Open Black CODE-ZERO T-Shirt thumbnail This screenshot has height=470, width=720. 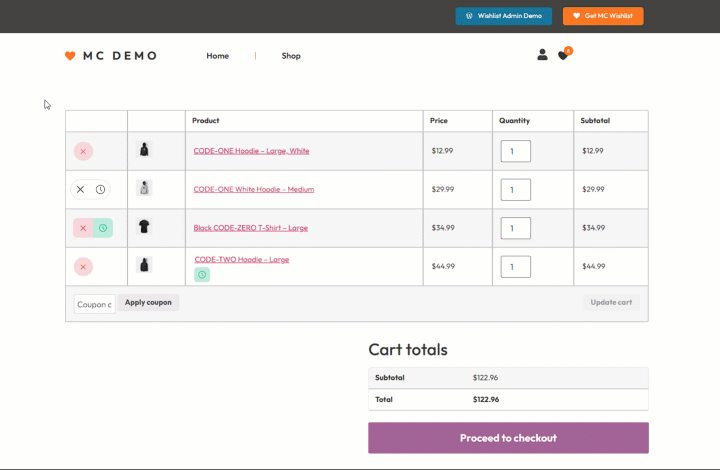pos(144,227)
